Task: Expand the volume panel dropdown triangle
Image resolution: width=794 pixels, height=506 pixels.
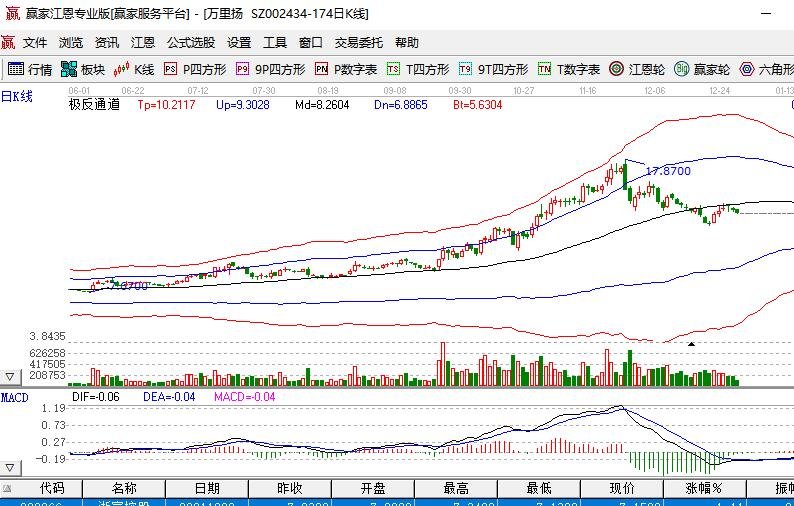Action: (x=10, y=376)
